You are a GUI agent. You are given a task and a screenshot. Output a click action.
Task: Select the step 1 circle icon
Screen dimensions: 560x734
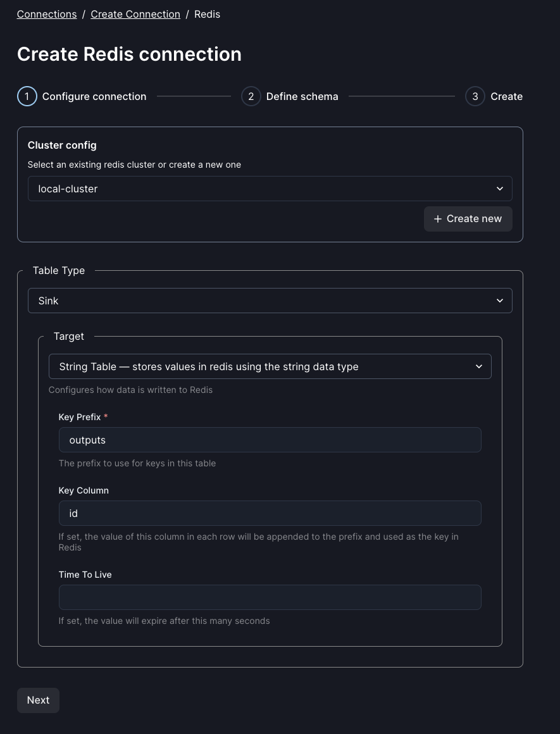(x=27, y=96)
